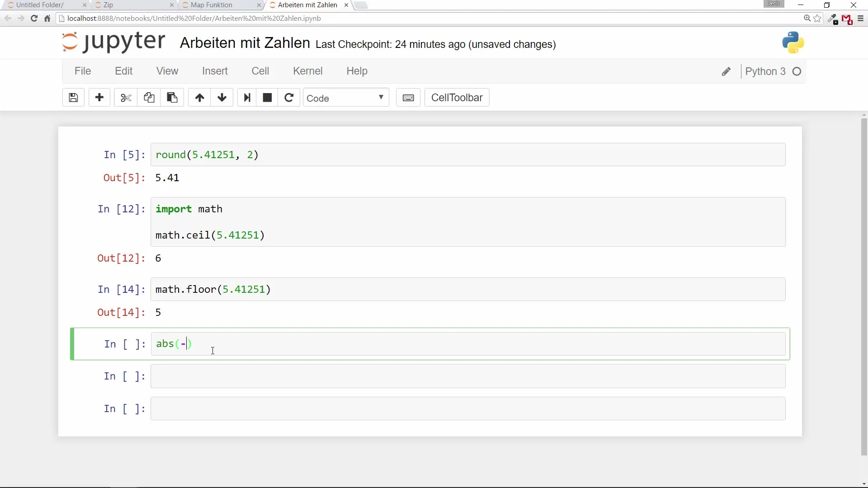Open the Insert menu
The width and height of the screenshot is (868, 488).
215,71
